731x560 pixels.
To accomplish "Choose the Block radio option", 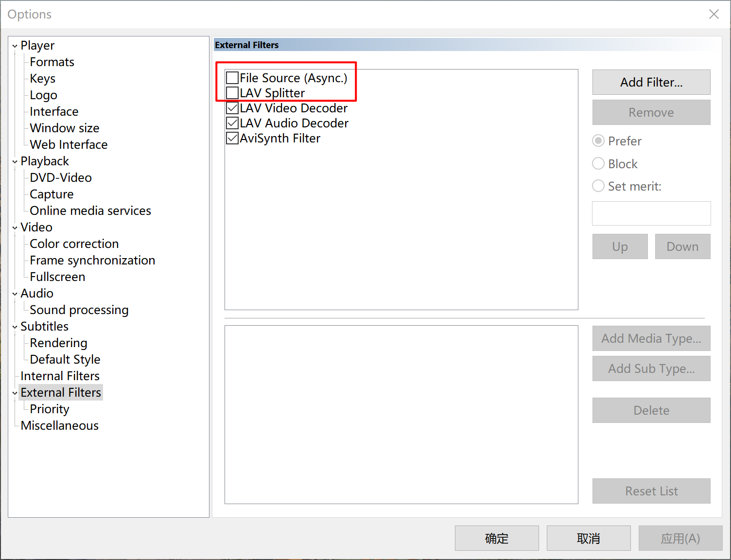I will point(598,163).
